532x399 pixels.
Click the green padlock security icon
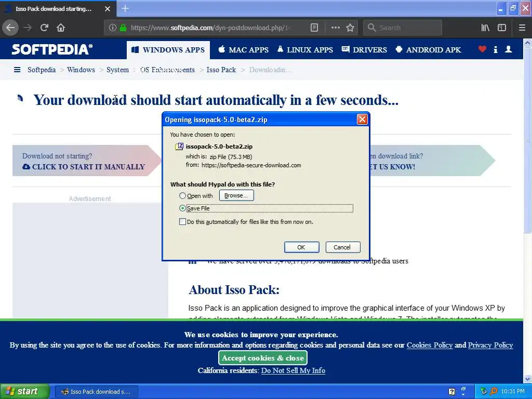coord(123,28)
